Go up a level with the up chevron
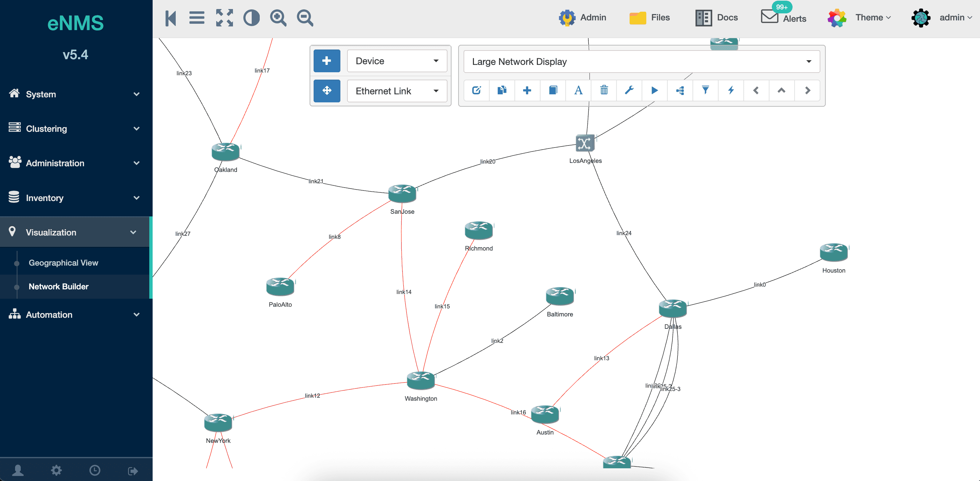The height and width of the screenshot is (481, 980). tap(782, 91)
